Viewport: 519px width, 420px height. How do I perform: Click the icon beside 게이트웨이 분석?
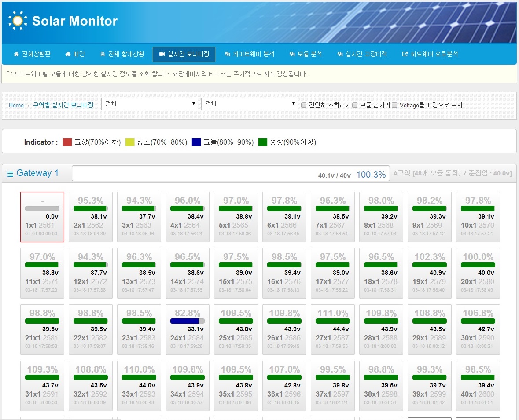point(228,54)
